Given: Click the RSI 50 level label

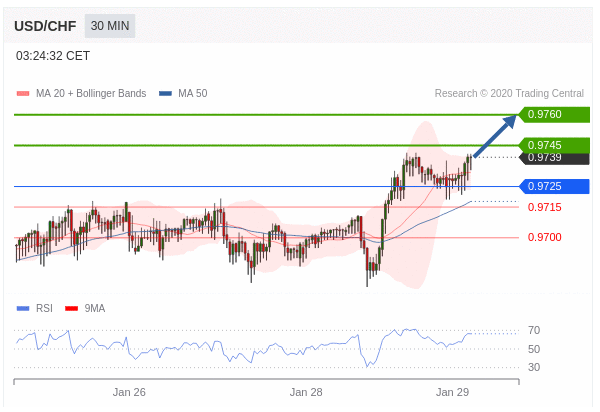Looking at the screenshot, I should pos(534,349).
